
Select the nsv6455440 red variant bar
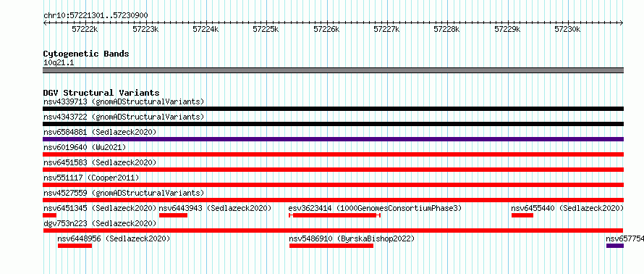522,215
